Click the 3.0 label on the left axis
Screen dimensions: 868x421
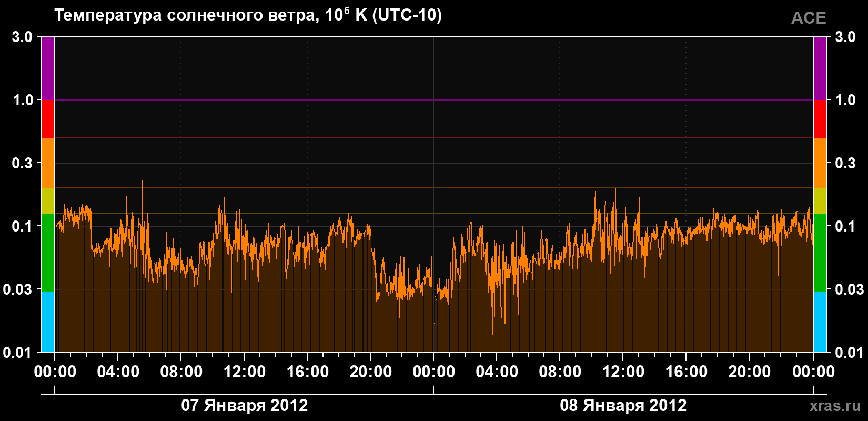point(22,37)
